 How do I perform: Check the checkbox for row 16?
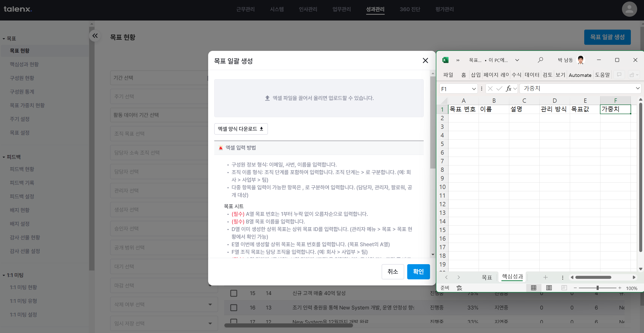[x=233, y=308]
